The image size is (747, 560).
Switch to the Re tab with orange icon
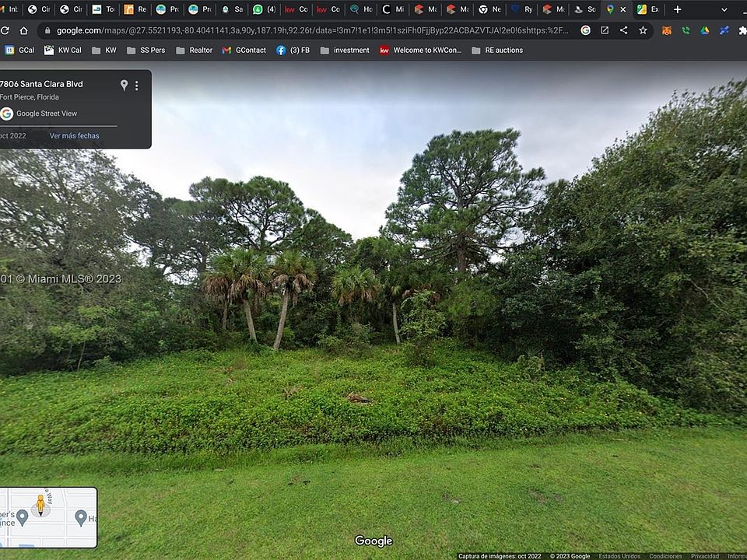tap(135, 9)
